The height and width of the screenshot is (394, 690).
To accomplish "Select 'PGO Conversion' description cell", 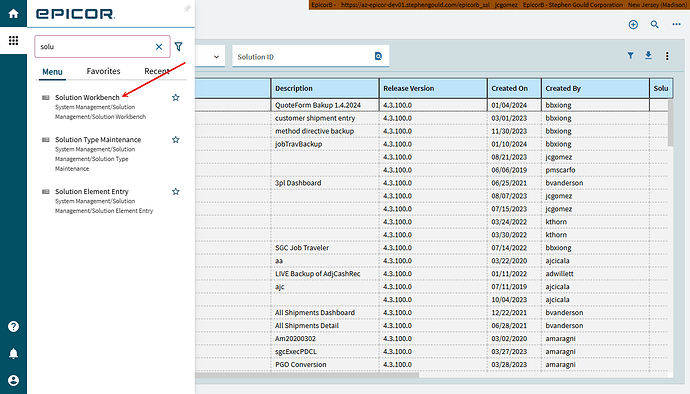I will tap(325, 365).
